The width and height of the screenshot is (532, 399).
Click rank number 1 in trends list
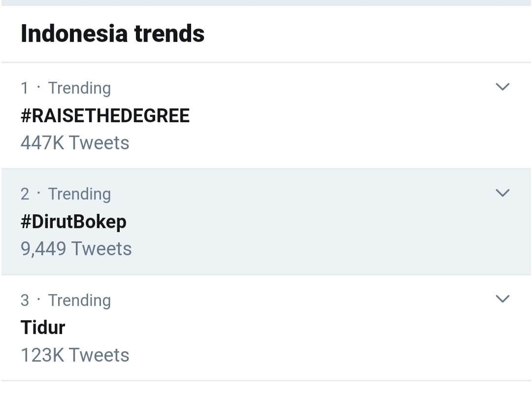25,88
